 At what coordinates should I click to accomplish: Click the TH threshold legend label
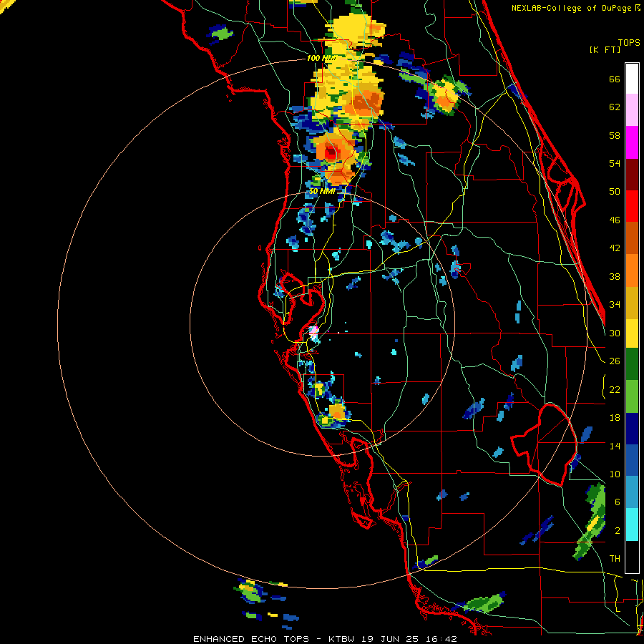615,559
